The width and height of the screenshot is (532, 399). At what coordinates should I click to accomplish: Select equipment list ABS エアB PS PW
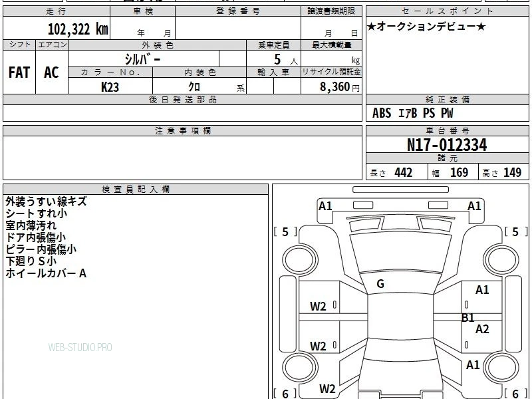[412, 113]
